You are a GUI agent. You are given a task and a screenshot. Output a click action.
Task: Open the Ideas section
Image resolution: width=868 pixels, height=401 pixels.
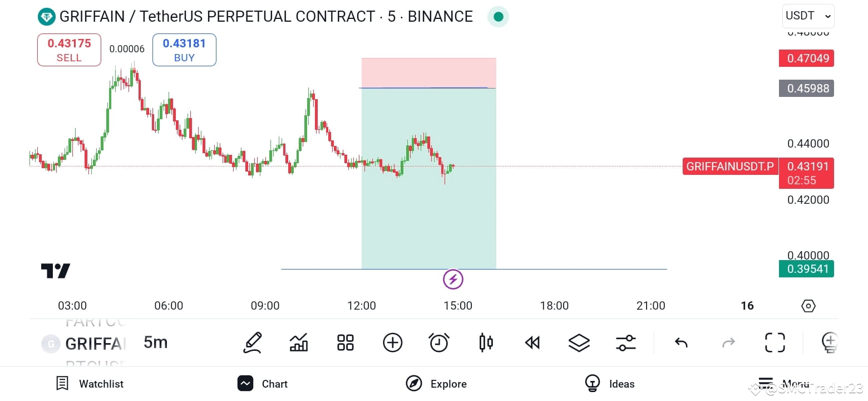pyautogui.click(x=610, y=383)
